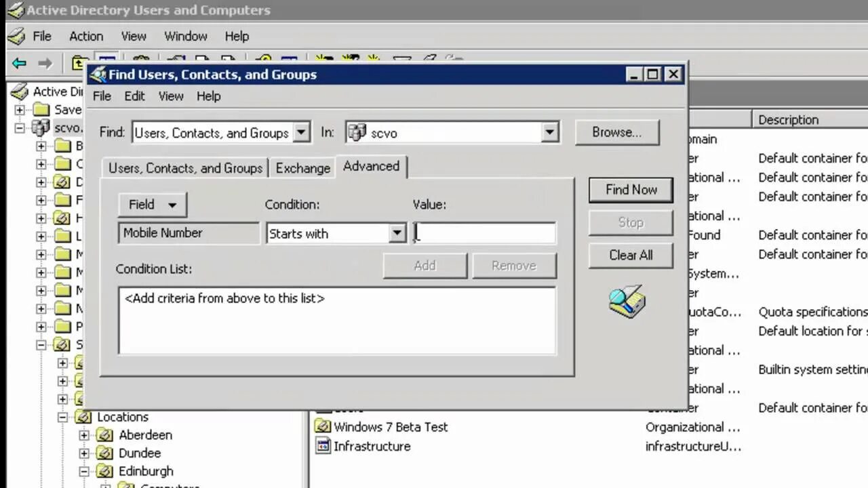Click the gray forward arrow in toolbar
The height and width of the screenshot is (488, 868).
tap(45, 63)
